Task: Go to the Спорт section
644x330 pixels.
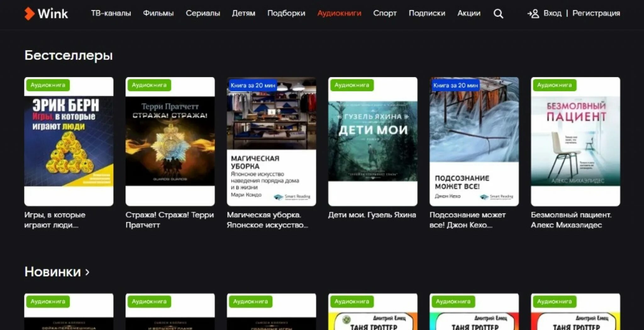Action: tap(385, 13)
